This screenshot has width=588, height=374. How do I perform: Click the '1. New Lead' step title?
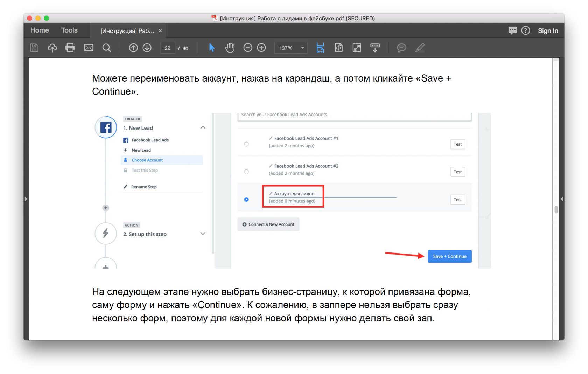[x=138, y=128]
